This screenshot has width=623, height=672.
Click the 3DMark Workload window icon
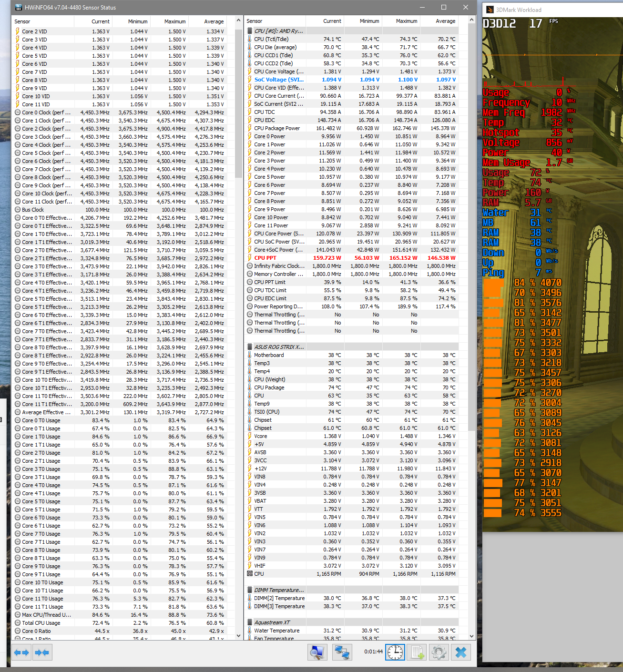(x=490, y=10)
